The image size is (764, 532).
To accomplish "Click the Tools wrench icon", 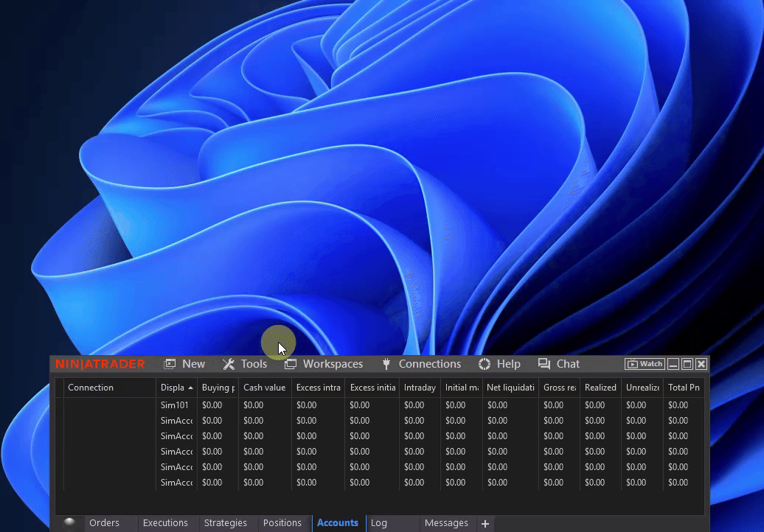I will point(229,364).
